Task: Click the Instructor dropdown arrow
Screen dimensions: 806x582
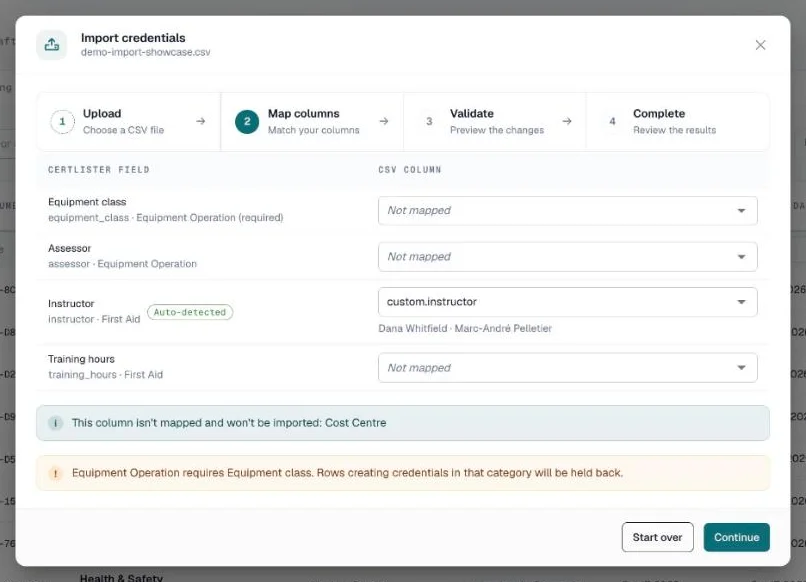Action: [x=741, y=302]
